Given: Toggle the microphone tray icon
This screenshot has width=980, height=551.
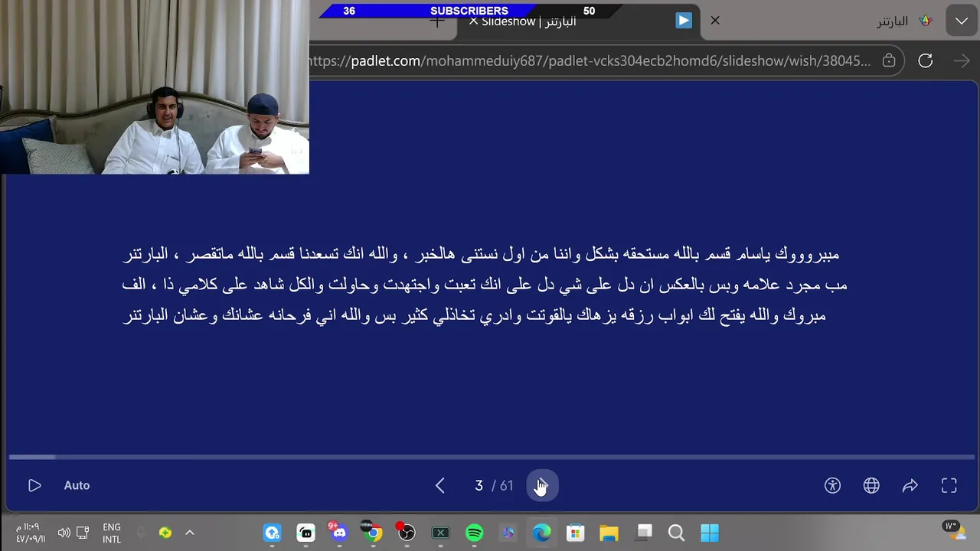Looking at the screenshot, I should pyautogui.click(x=141, y=533).
